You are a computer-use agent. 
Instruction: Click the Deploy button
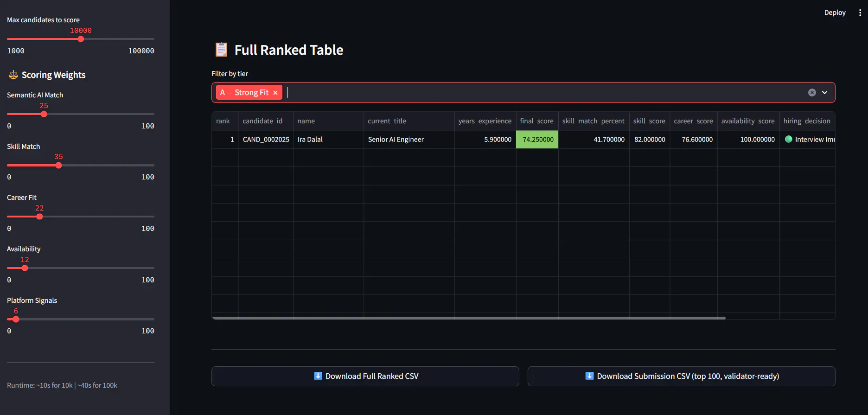pos(835,13)
